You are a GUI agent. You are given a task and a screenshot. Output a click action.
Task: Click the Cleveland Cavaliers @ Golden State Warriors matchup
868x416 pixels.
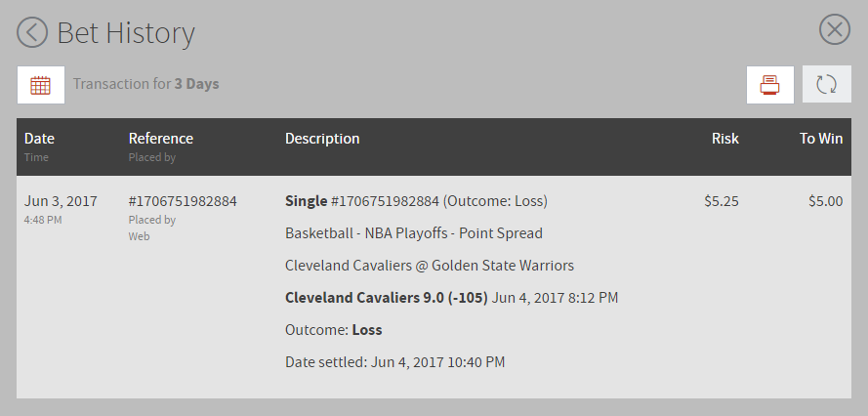430,266
